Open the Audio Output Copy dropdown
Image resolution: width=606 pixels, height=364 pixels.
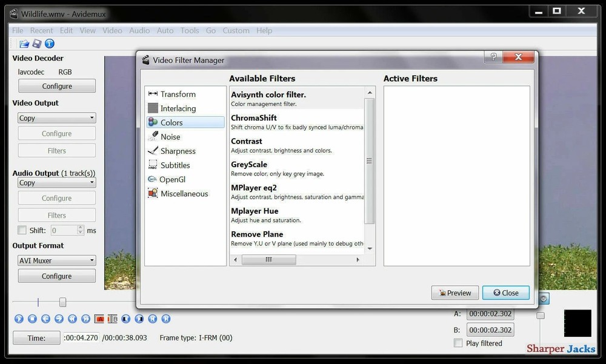point(56,182)
